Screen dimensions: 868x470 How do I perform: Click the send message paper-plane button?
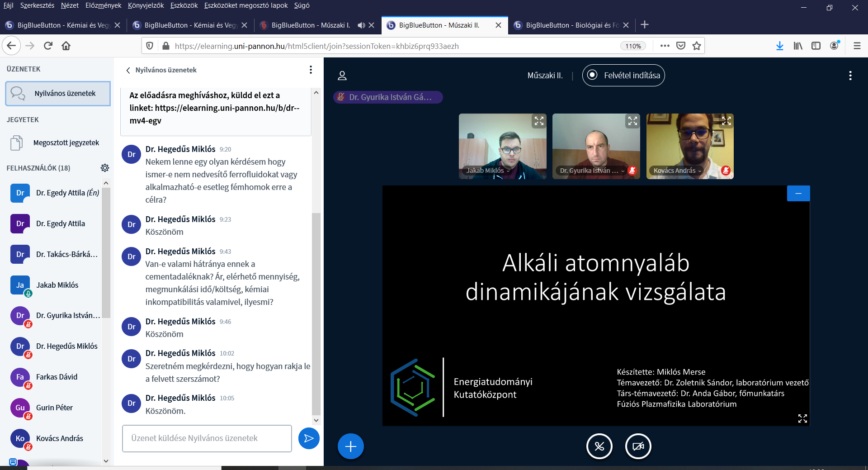[309, 438]
